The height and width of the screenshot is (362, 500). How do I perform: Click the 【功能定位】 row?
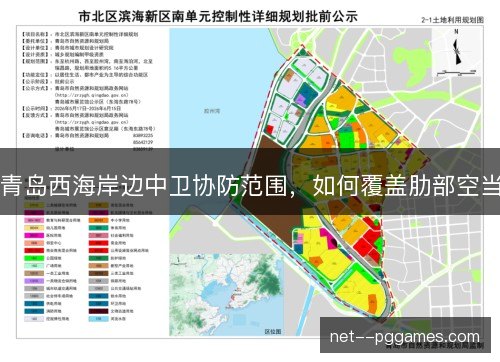point(84,75)
